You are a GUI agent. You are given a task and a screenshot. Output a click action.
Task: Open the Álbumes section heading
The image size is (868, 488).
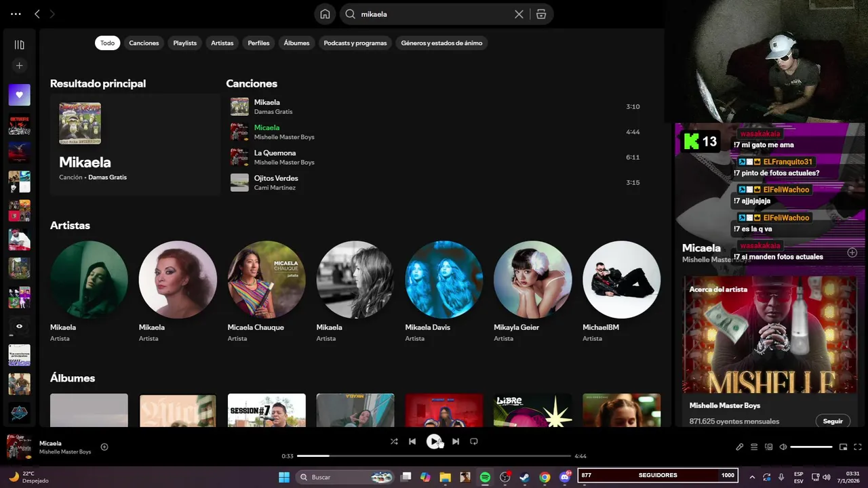(73, 378)
